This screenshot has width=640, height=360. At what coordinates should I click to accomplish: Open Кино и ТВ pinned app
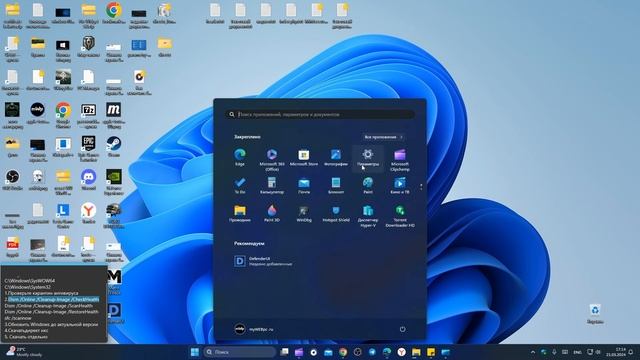[400, 185]
